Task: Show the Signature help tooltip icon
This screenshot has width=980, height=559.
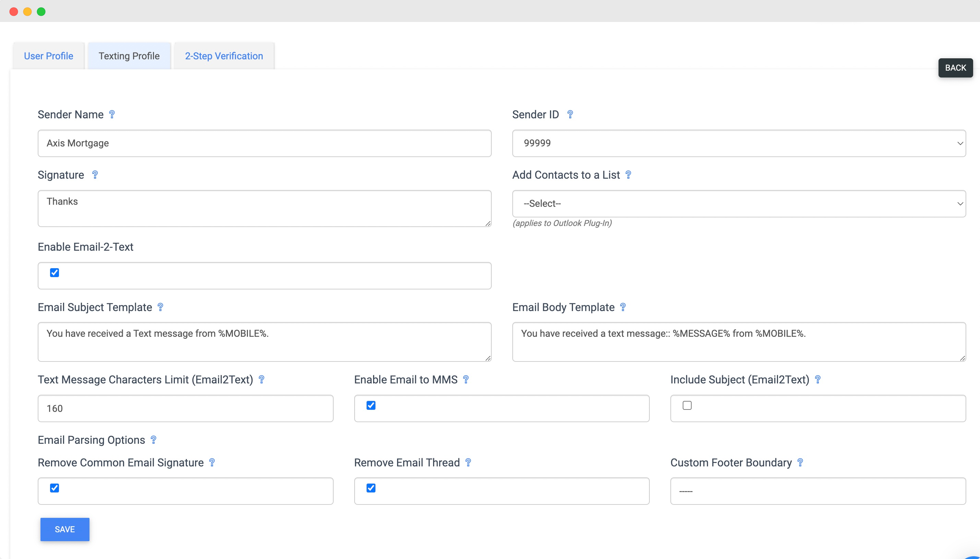Action: click(x=95, y=175)
